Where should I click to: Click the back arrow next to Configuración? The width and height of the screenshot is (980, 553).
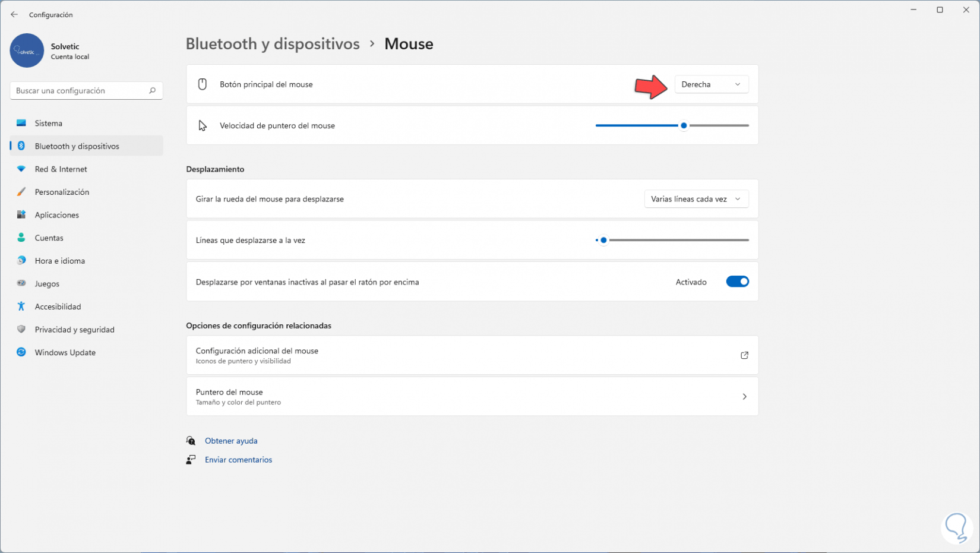point(14,15)
